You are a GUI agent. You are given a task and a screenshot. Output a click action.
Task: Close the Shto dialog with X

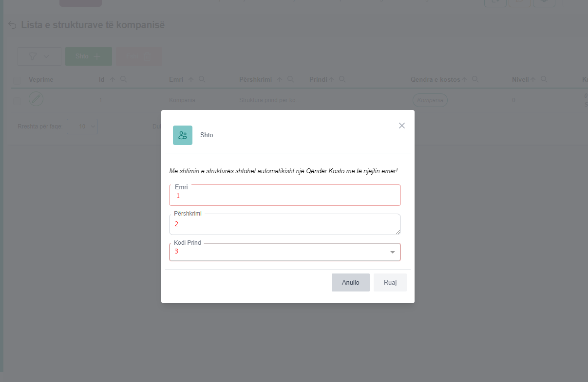pyautogui.click(x=402, y=126)
